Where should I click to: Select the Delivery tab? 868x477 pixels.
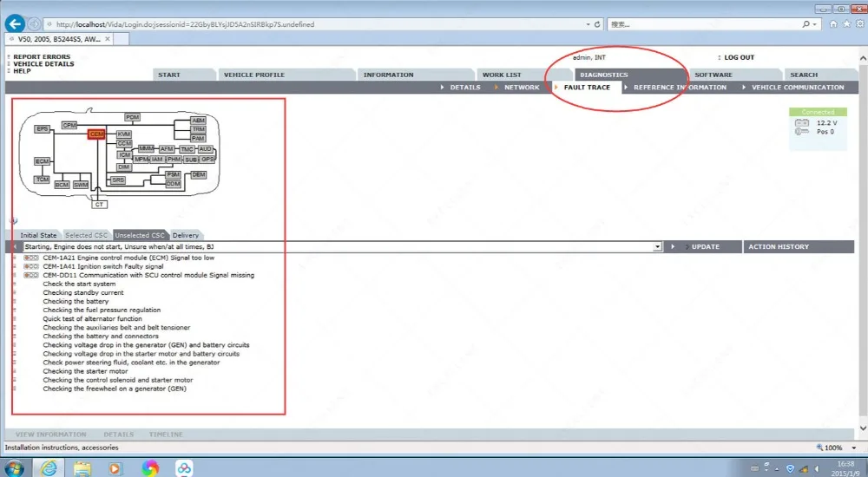tap(186, 235)
